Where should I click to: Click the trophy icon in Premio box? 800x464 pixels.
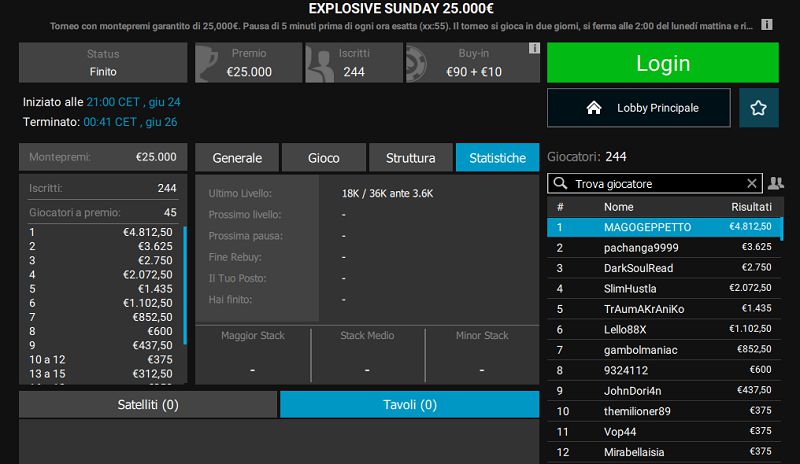[208, 63]
